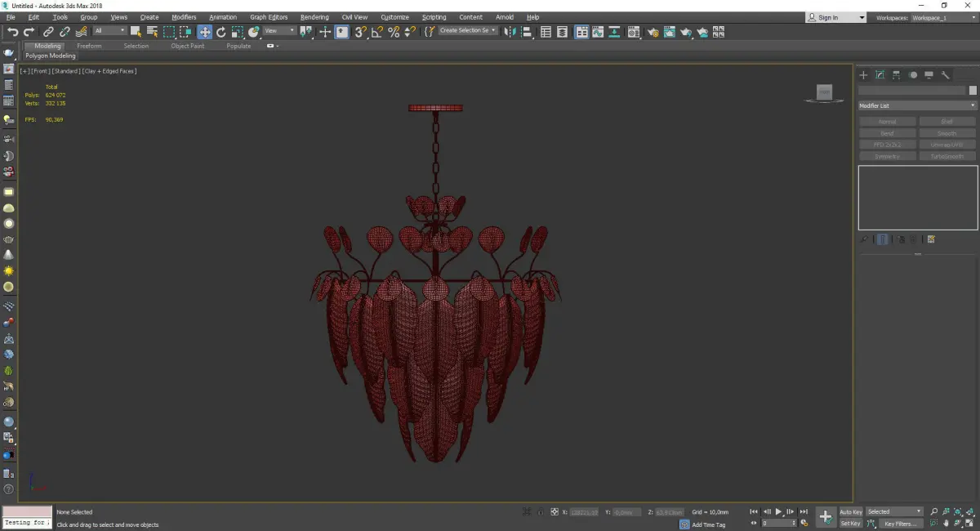The image size is (980, 531).
Task: Open the key filter 'Selected' dropdown
Action: tap(894, 511)
